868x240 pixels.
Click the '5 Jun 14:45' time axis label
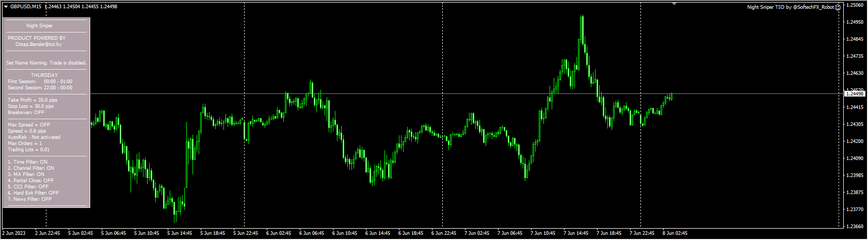click(x=180, y=233)
